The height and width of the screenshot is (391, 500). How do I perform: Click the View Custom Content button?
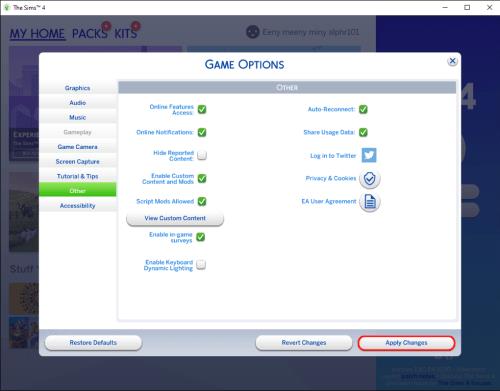175,218
